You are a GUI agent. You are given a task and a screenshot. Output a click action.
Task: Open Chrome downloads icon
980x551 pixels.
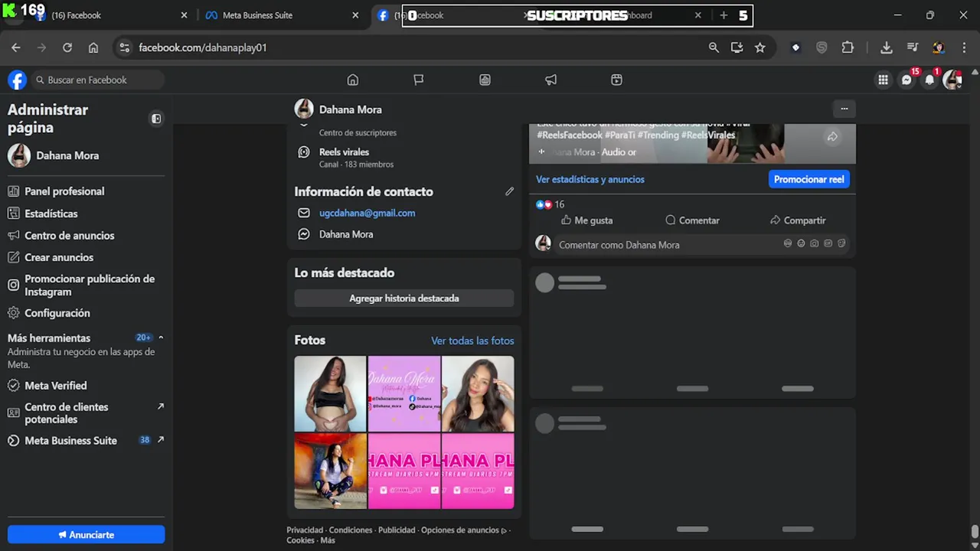(886, 47)
